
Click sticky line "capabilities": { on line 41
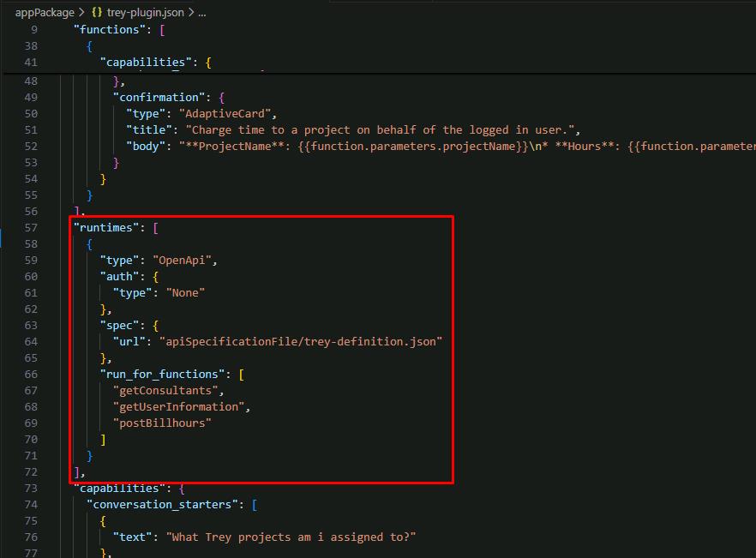coord(155,63)
